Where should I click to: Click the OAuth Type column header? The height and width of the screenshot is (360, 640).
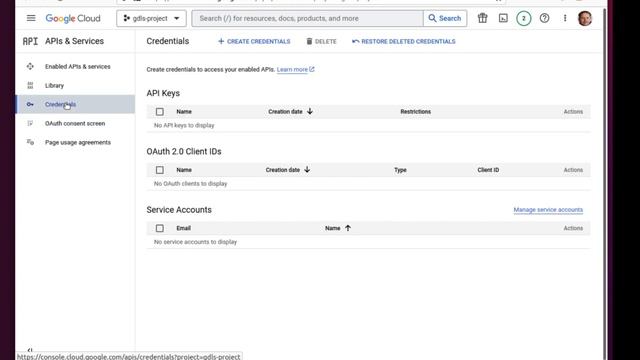pyautogui.click(x=400, y=170)
